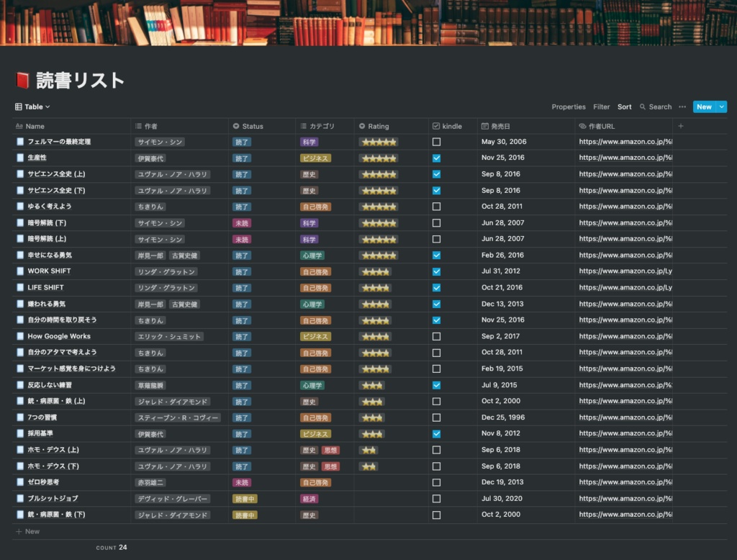
Task: Click the 読書リスト page title
Action: [x=81, y=81]
